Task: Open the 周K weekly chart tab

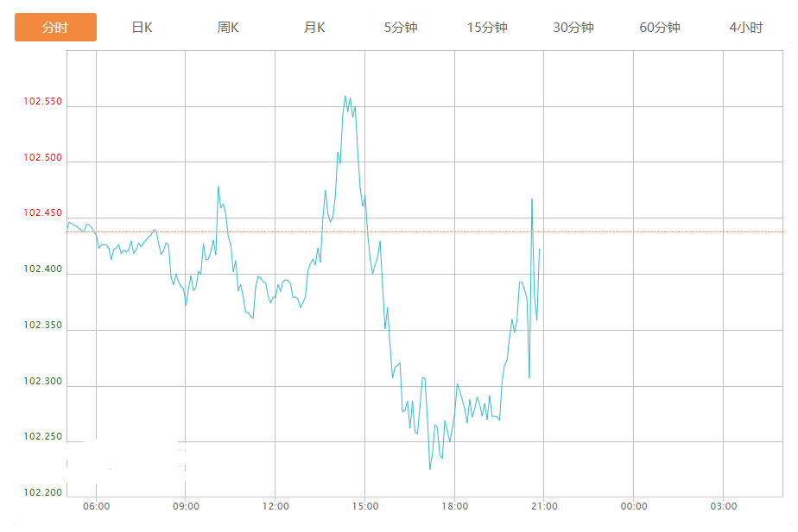Action: 228,27
